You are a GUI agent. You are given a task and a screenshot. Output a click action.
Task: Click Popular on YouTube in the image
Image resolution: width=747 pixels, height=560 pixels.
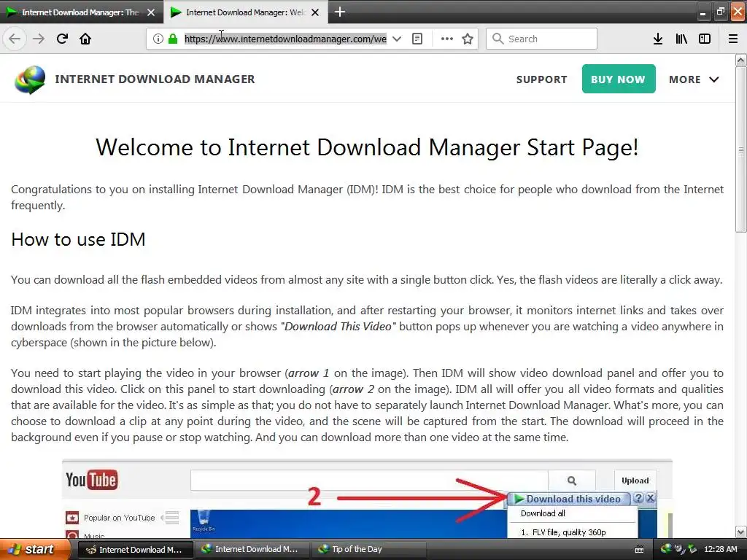coord(119,518)
